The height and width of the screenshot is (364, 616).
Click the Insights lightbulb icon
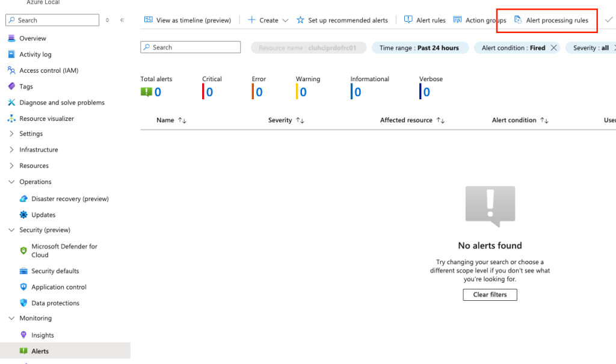(x=23, y=335)
